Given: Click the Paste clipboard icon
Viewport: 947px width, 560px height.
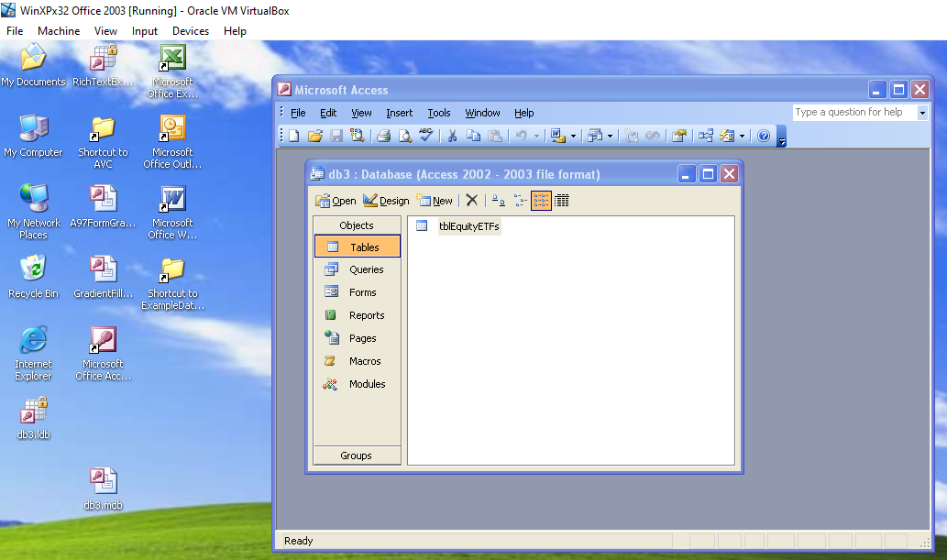Looking at the screenshot, I should click(495, 136).
